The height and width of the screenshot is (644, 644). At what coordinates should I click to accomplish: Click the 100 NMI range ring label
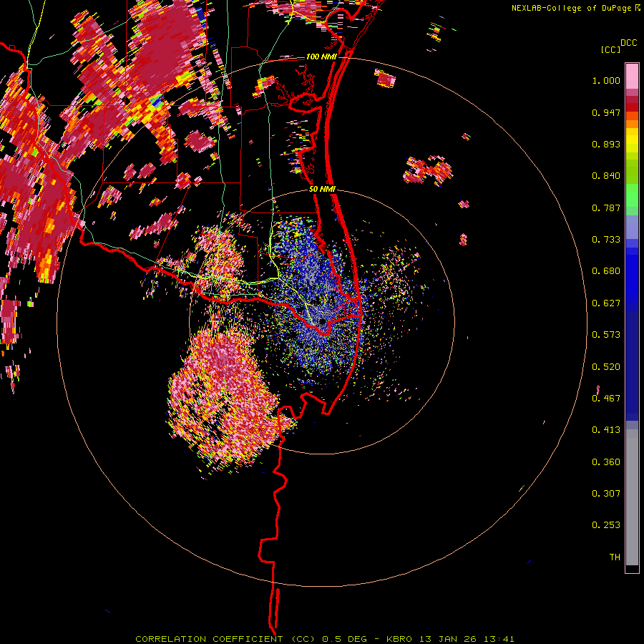(321, 57)
